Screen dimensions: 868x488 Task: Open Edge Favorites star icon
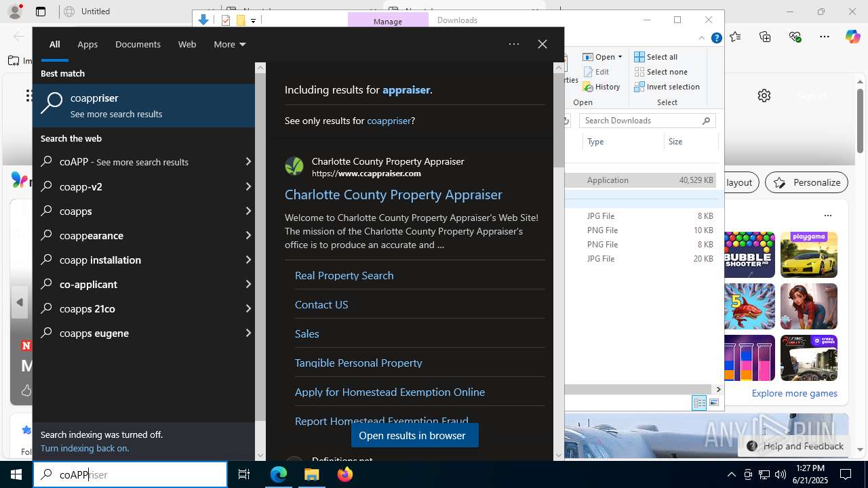point(735,37)
